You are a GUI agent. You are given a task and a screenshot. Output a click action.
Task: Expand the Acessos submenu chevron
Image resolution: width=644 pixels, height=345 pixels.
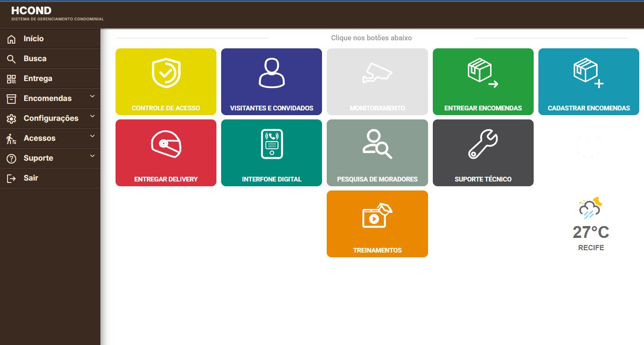92,136
